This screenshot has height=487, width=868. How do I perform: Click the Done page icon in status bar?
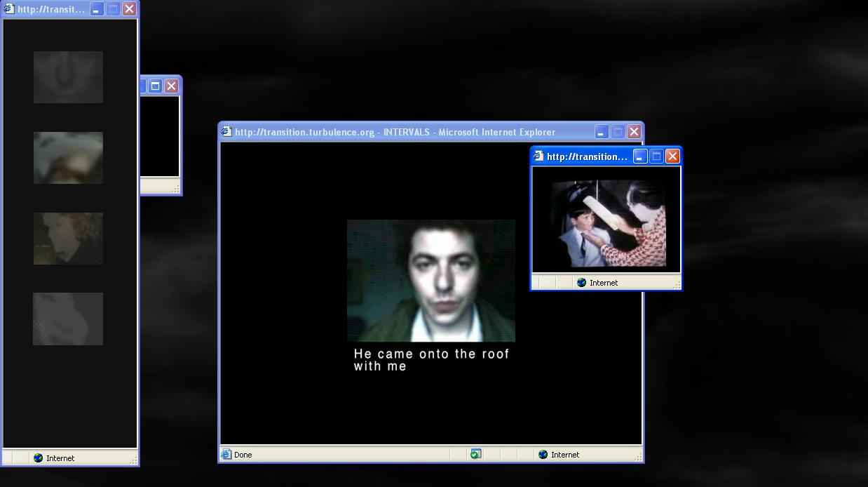tap(226, 455)
